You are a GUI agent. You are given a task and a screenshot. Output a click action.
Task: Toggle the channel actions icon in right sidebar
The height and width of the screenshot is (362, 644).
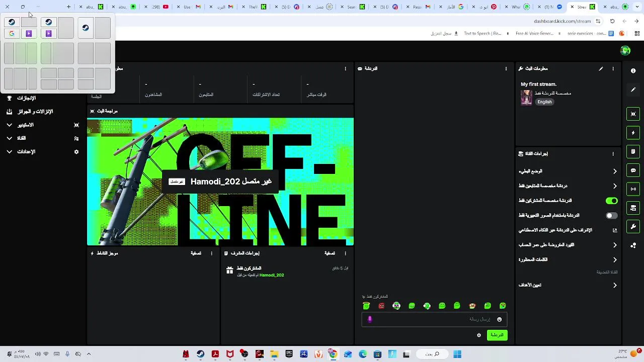[x=633, y=208]
